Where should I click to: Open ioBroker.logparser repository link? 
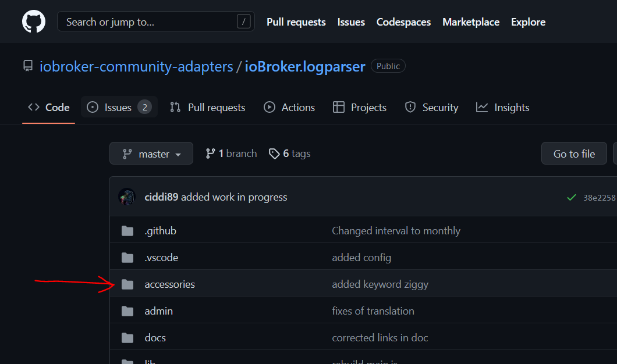coord(305,66)
